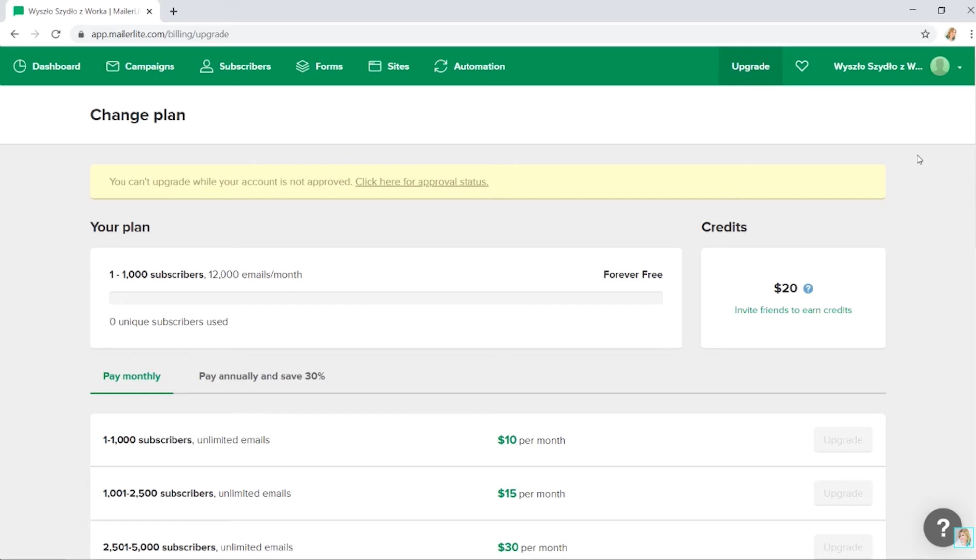Open the Chrome profile avatar
Screen dimensions: 976x560
point(951,34)
